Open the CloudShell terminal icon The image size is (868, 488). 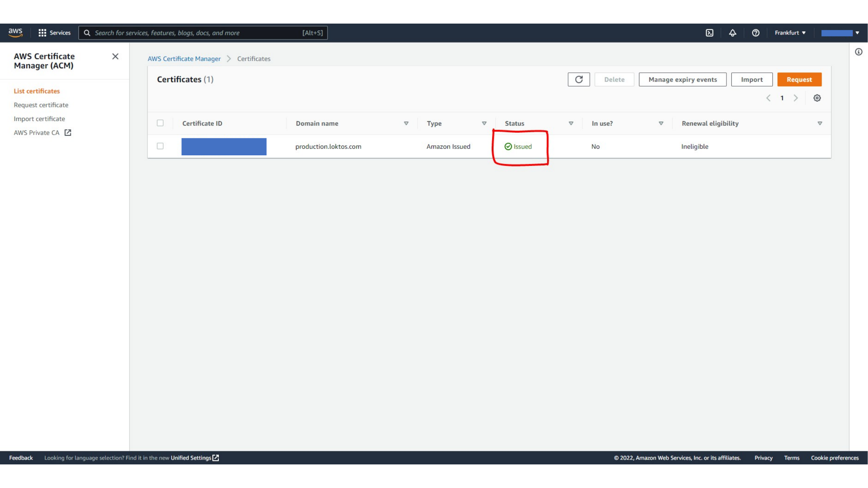[x=709, y=33]
